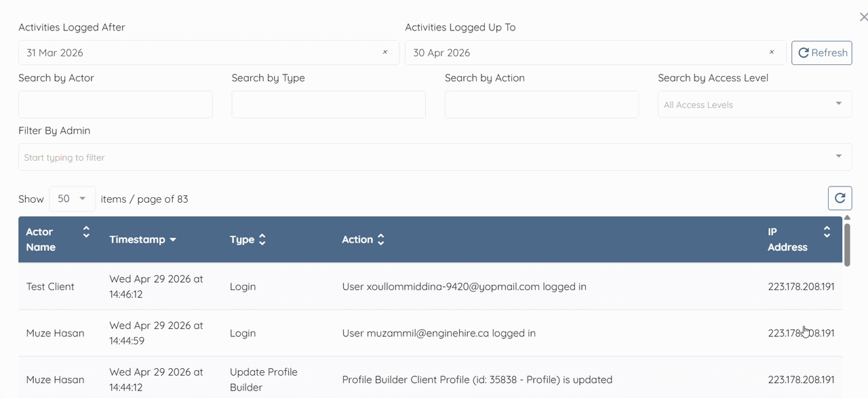Close the activity log dialog
Screen dimensions: 868x398
pos(863,18)
